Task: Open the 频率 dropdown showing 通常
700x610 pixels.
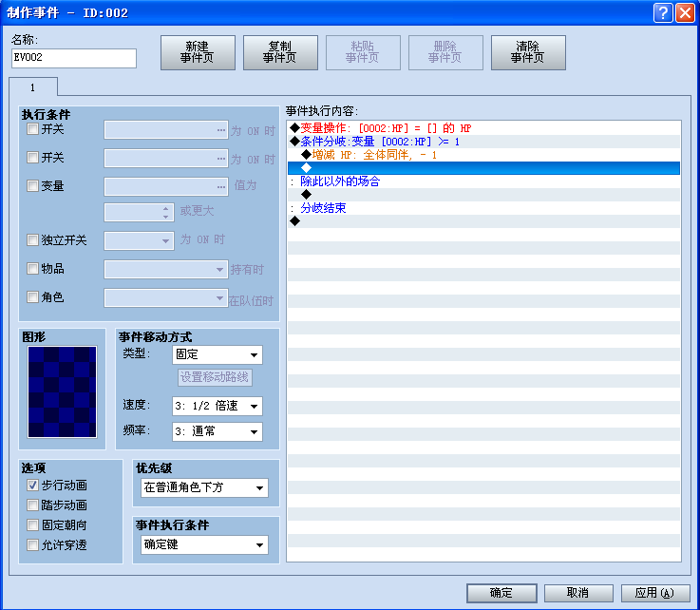Action: pyautogui.click(x=218, y=431)
